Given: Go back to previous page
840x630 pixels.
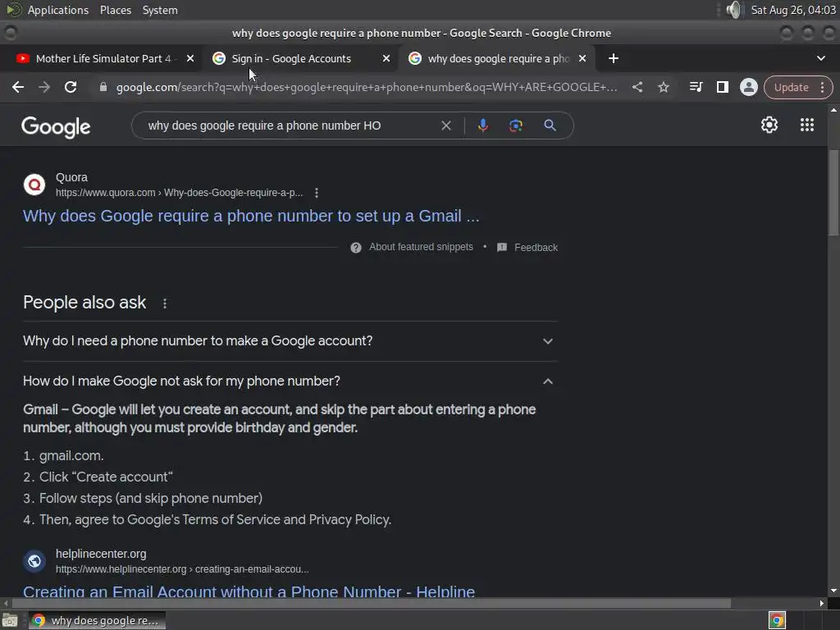Looking at the screenshot, I should pyautogui.click(x=18, y=87).
